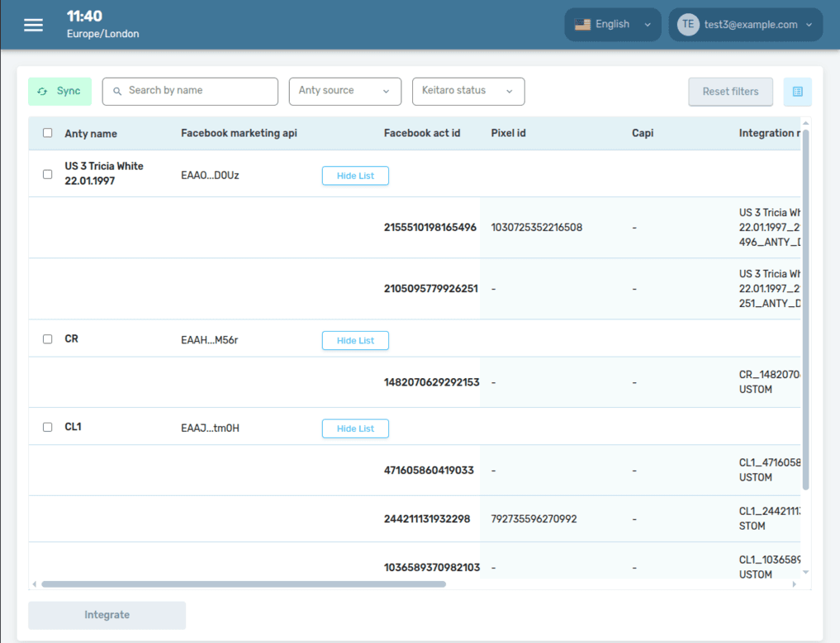Check the CL1 row checkbox
840x643 pixels.
point(48,427)
